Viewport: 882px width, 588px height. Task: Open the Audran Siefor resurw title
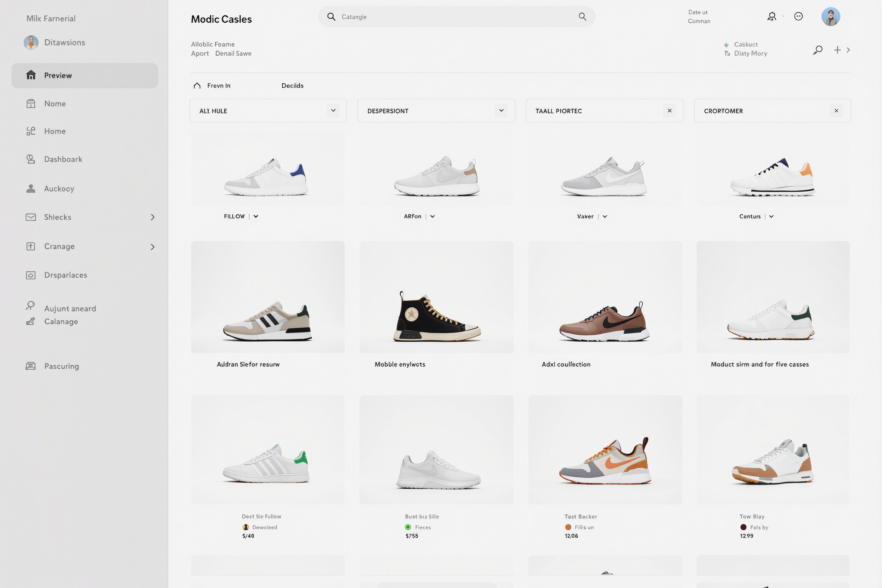pyautogui.click(x=248, y=364)
